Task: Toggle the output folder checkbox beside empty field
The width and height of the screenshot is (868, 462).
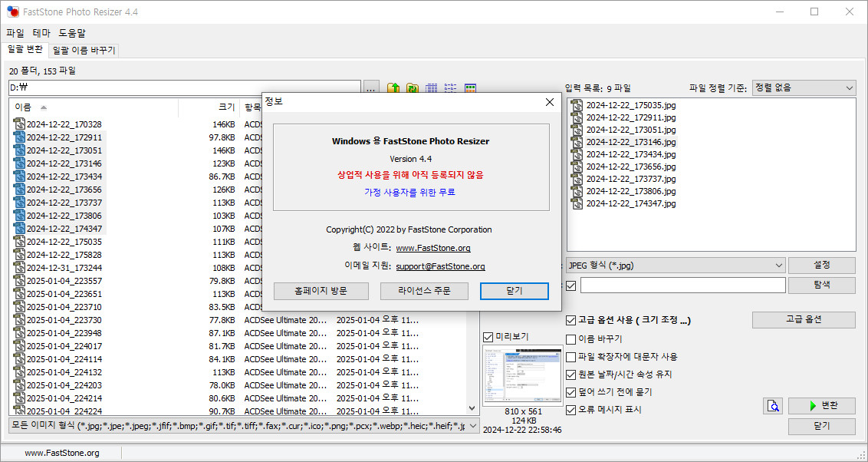Action: point(570,285)
